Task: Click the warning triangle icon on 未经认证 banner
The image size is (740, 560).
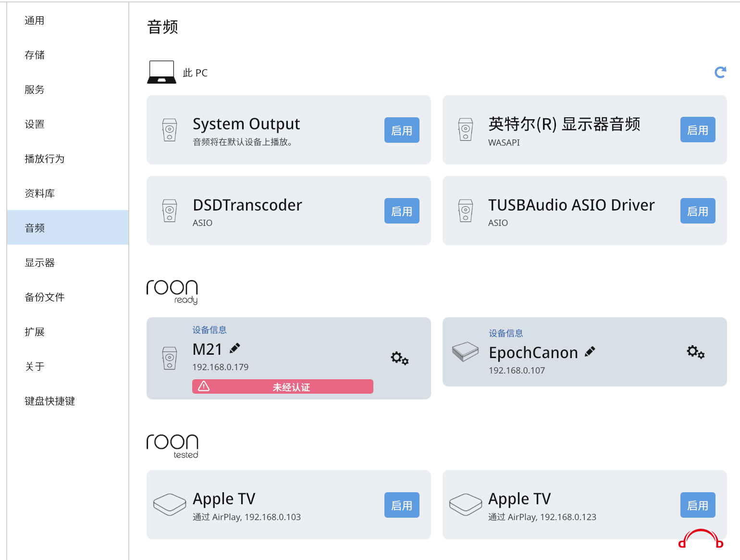Action: coord(204,386)
